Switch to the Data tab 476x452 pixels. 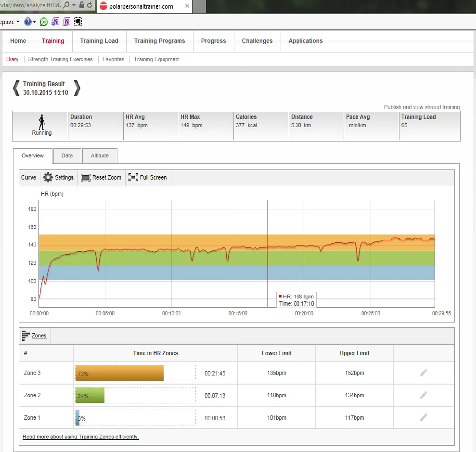click(67, 156)
